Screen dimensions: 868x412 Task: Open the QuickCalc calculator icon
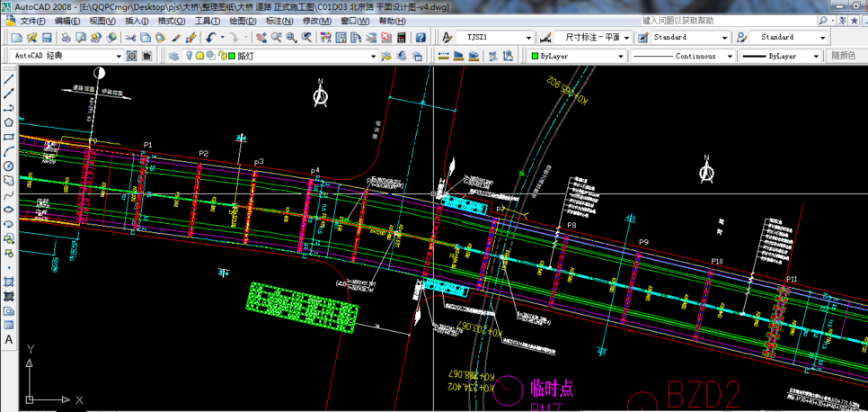tap(403, 38)
